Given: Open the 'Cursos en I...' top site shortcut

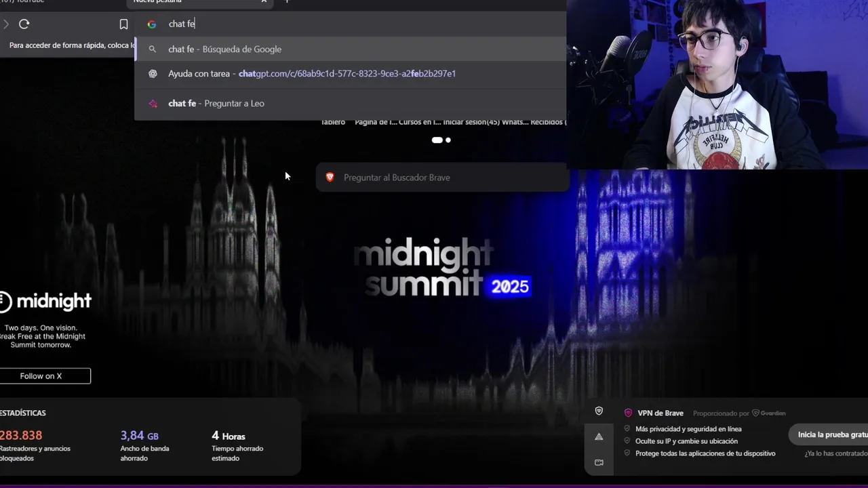Looking at the screenshot, I should click(x=420, y=122).
